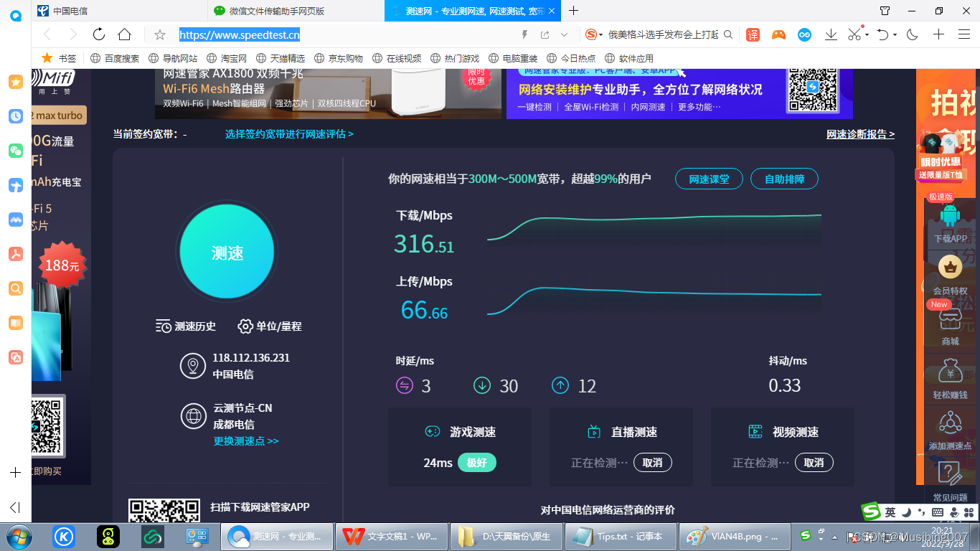The image size is (980, 551).
Task: Reload the page with refresh icon
Action: (x=99, y=34)
